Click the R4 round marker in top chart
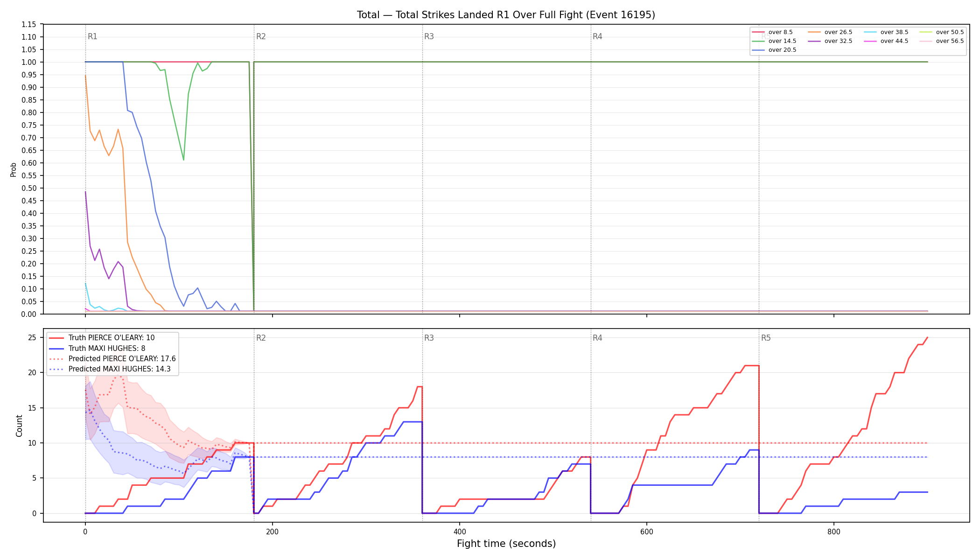980x560 pixels. click(597, 36)
